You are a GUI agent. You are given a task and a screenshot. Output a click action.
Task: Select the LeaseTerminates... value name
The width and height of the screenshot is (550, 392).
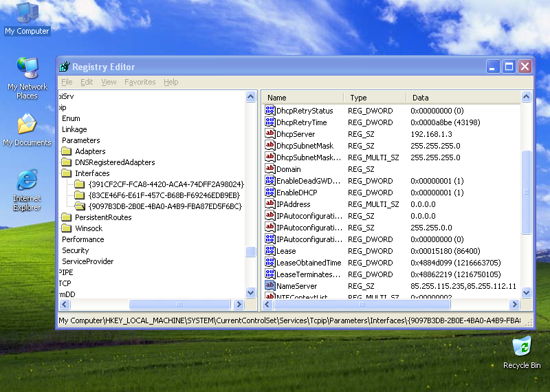coord(308,274)
